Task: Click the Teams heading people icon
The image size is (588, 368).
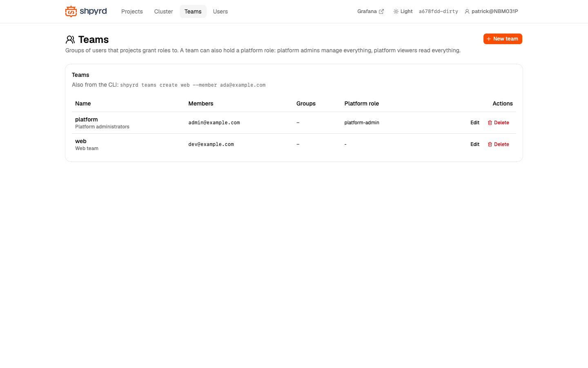Action: pyautogui.click(x=70, y=40)
